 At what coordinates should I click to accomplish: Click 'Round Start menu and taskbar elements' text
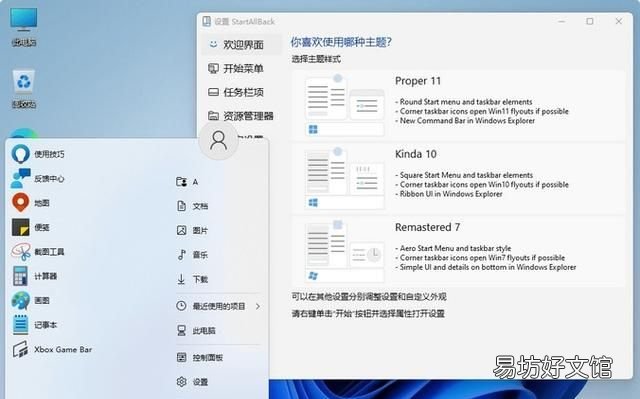click(466, 102)
